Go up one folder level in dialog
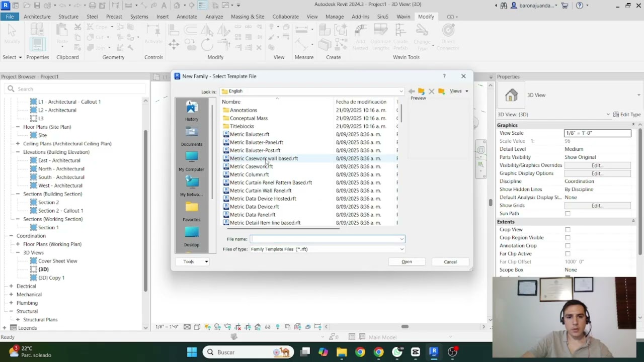This screenshot has width=644, height=362. pos(421,91)
